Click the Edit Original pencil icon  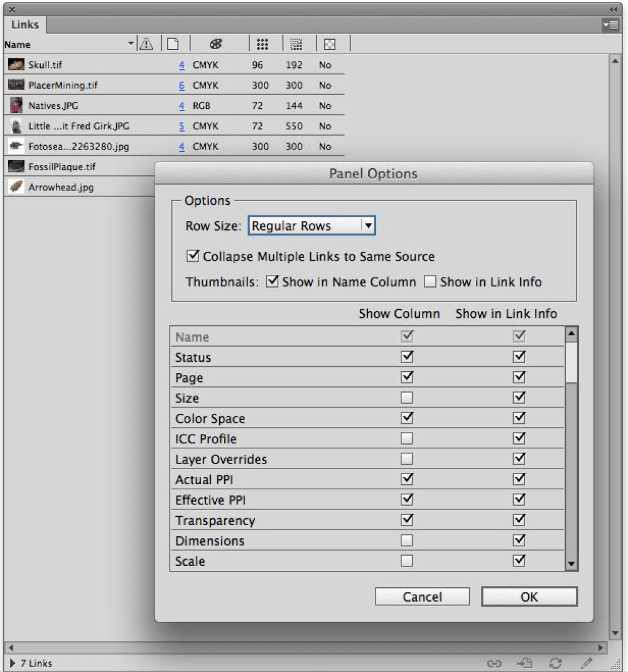[x=587, y=663]
